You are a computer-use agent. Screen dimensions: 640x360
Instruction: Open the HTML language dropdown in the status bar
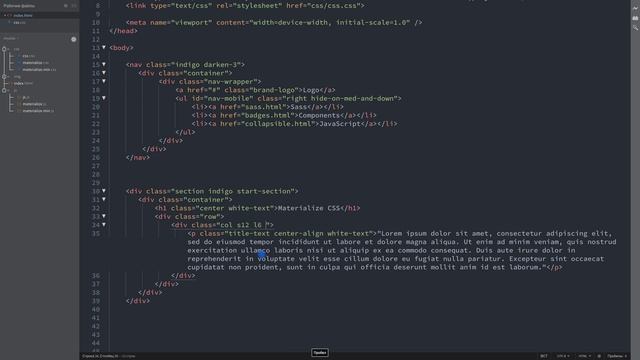[x=584, y=356]
